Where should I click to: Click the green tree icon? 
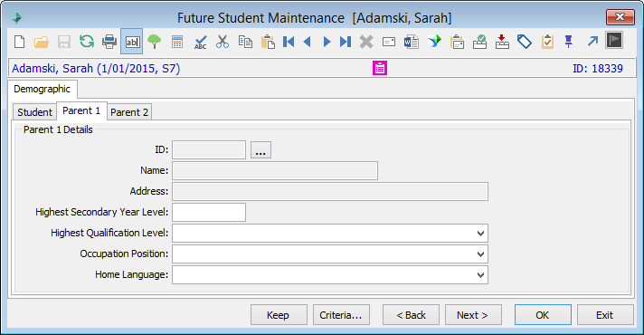click(155, 42)
